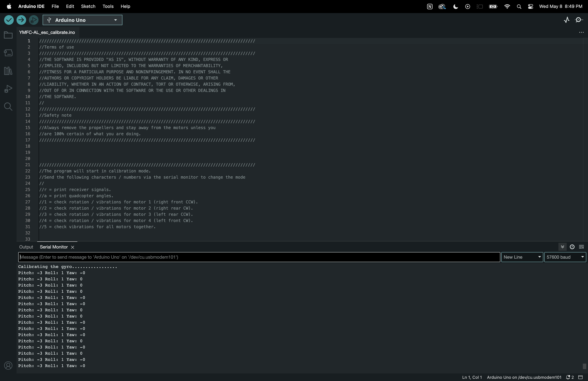The image size is (588, 381).
Task: Open the Boards Manager sidebar icon
Action: point(8,53)
